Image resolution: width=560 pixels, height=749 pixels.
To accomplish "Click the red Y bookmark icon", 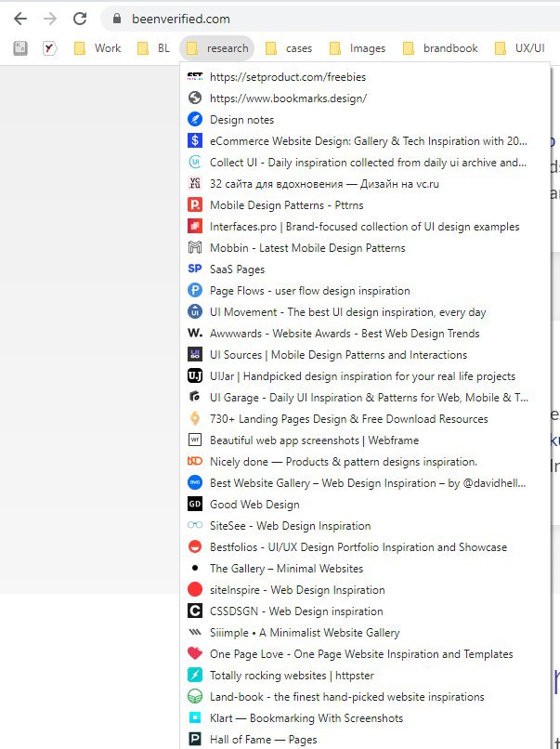I will [49, 47].
